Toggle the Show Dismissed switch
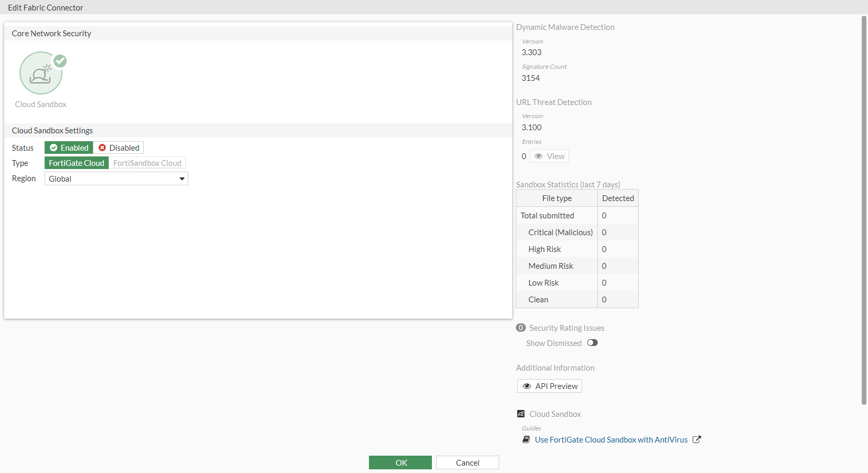 pyautogui.click(x=592, y=343)
